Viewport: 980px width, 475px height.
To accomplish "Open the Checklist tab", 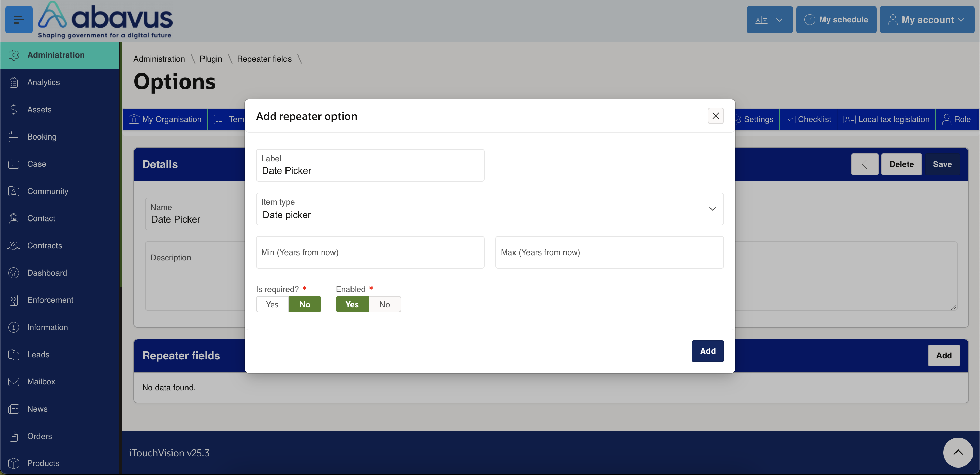I will [x=808, y=119].
